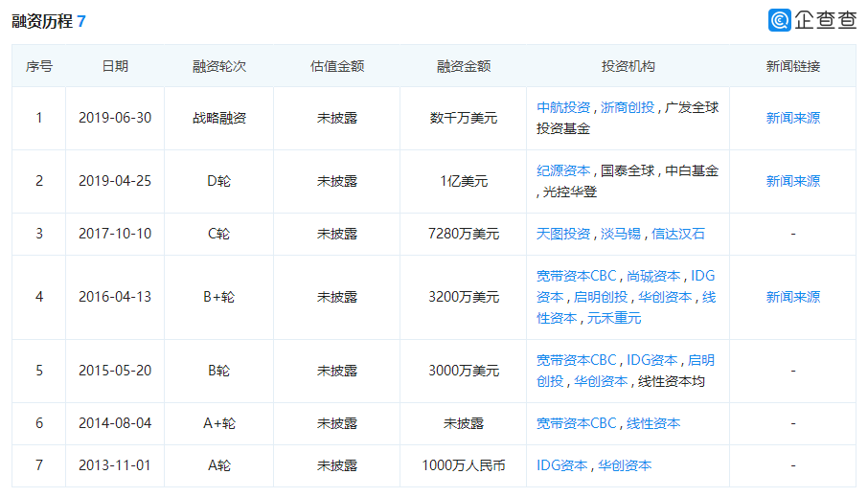Open 线性资本 link in A+轮 row
Image resolution: width=868 pixels, height=497 pixels.
[x=653, y=423]
